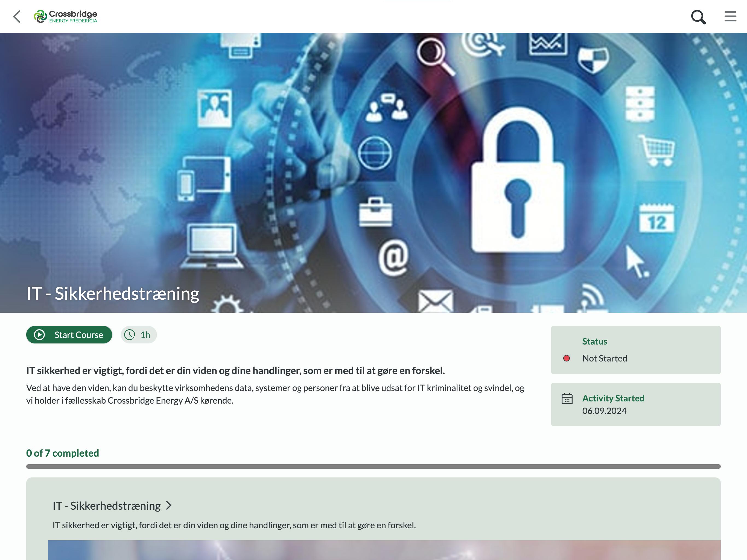Select the 1h duration badge
Image resolution: width=747 pixels, height=560 pixels.
[139, 335]
